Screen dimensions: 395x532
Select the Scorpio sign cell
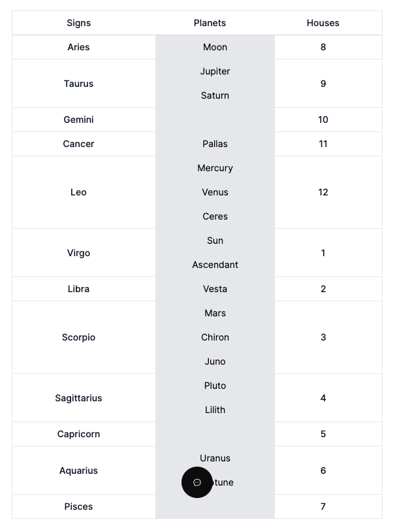[78, 337]
